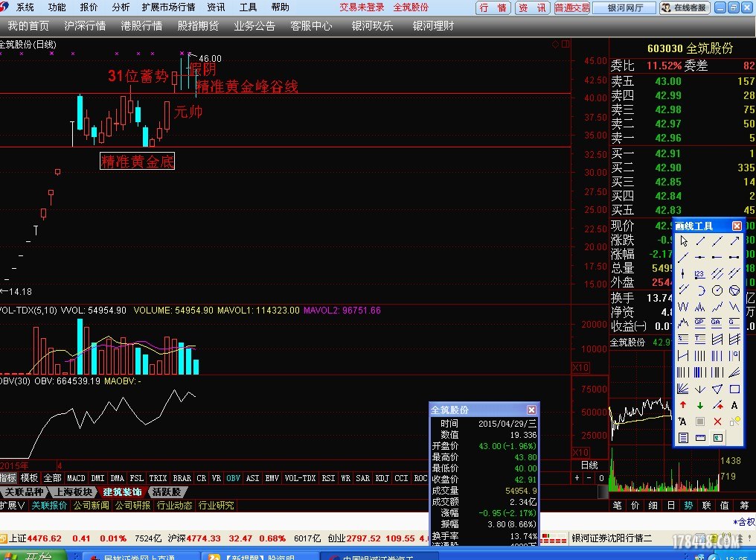This screenshot has width=756, height=560.
Task: Open 行业研究 link
Action: click(216, 506)
